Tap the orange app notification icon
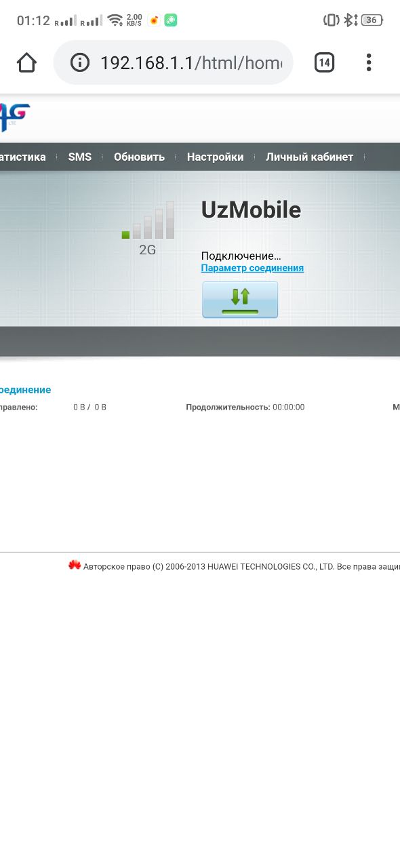The height and width of the screenshot is (868, 400). click(x=154, y=20)
